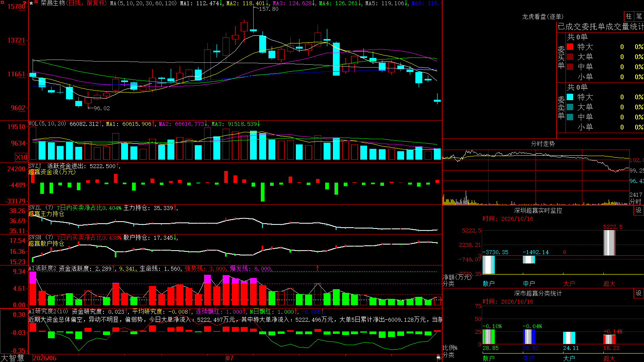
Task: Click the 分时走势 panel title
Action: (543, 144)
